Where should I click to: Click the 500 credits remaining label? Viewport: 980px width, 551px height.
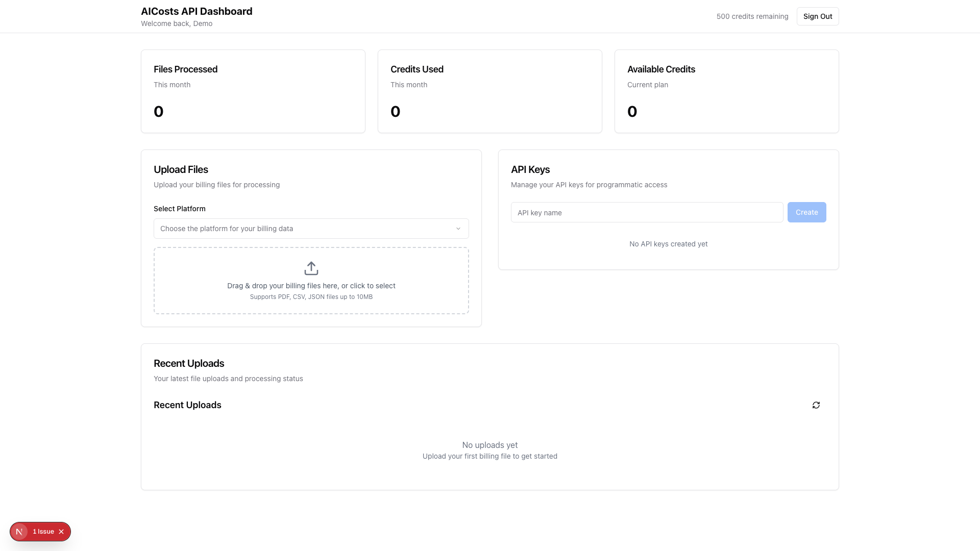point(752,16)
